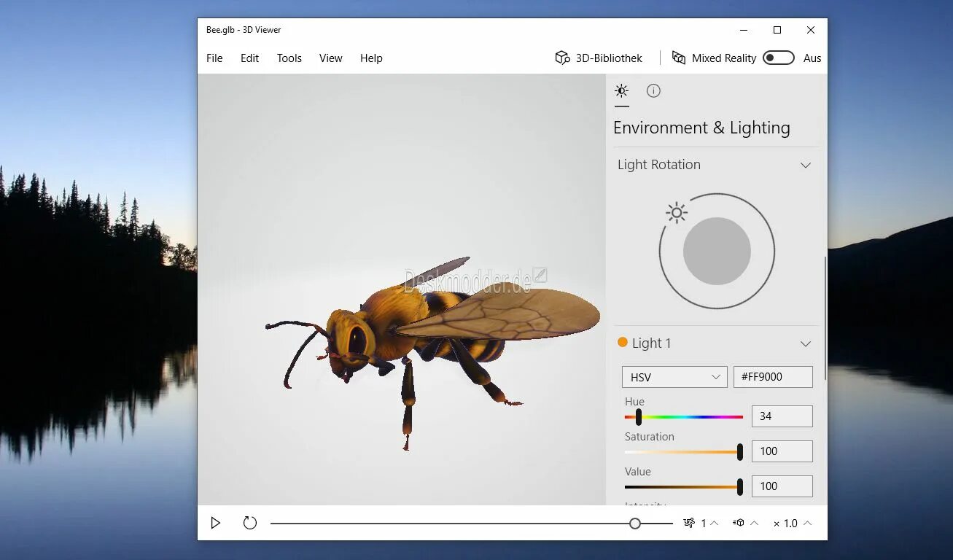This screenshot has height=560, width=953.
Task: Collapse the Light Rotation section
Action: pyautogui.click(x=806, y=165)
